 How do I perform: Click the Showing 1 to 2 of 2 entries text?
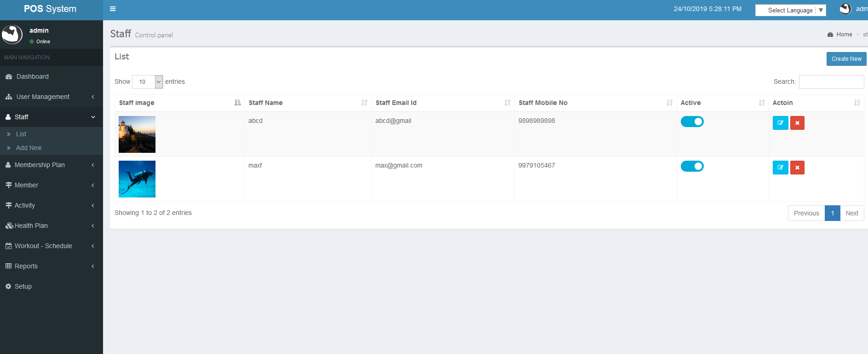(153, 213)
